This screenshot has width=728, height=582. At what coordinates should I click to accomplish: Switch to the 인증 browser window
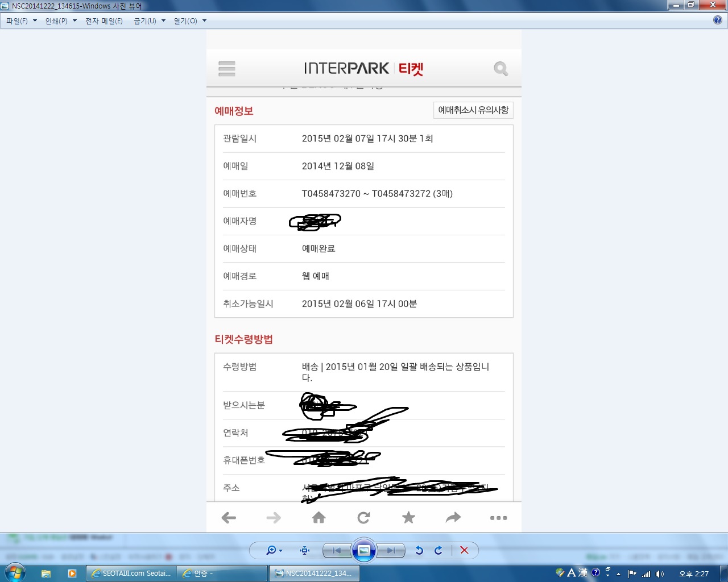[x=222, y=573]
